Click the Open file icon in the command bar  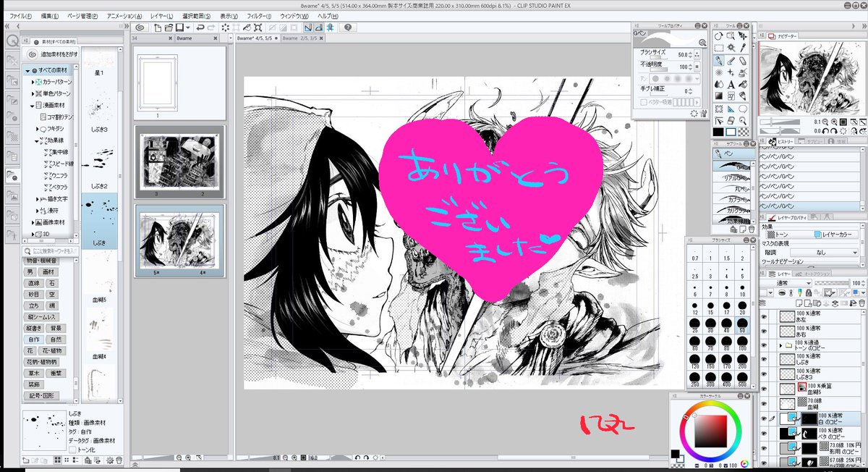169,28
